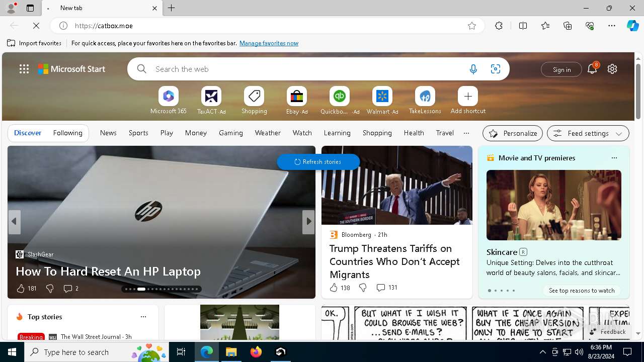Viewport: 644px width, 362px height.
Task: Show more feed categories ellipsis
Action: click(x=466, y=133)
